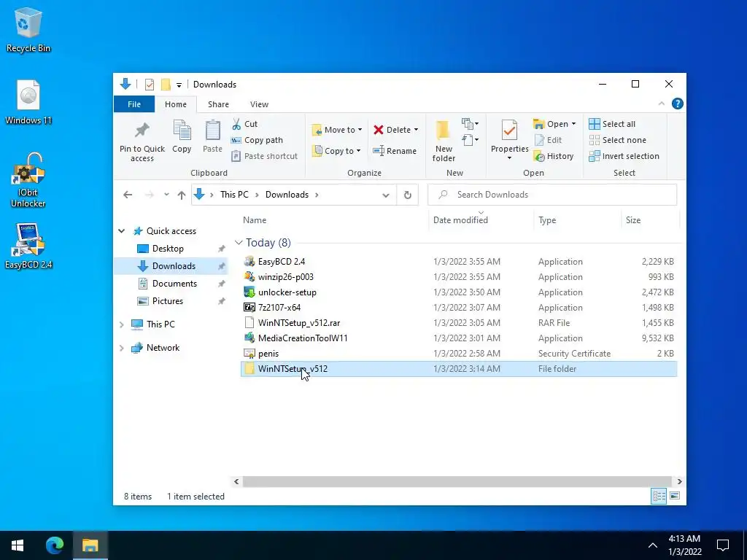Viewport: 747px width, 560px height.
Task: Select the IObit Unlocker desktop icon
Action: [28, 180]
